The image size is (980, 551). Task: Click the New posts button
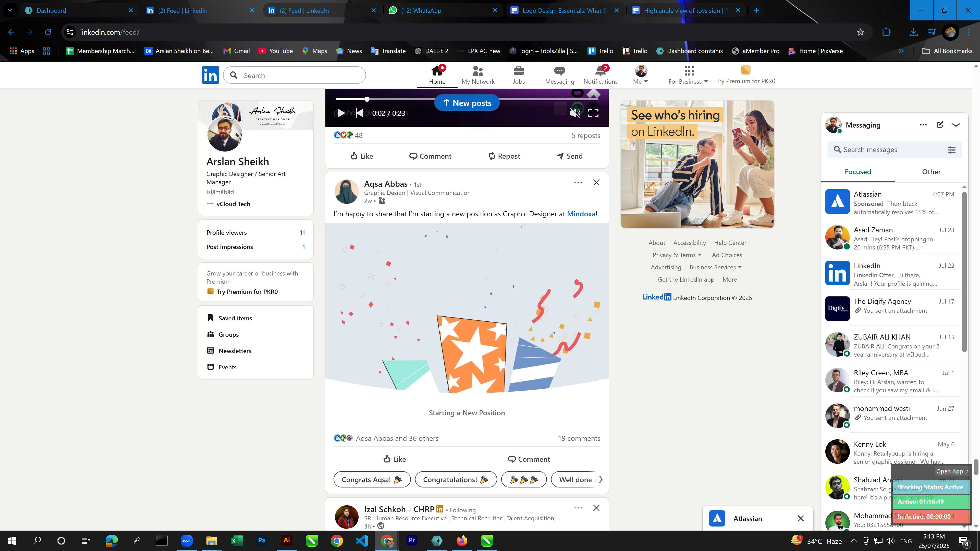click(x=467, y=103)
